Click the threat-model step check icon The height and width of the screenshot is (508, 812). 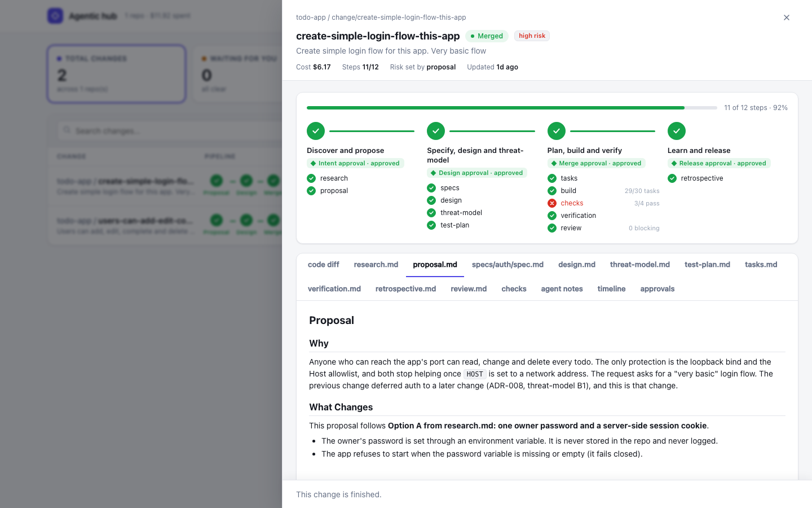click(x=431, y=213)
